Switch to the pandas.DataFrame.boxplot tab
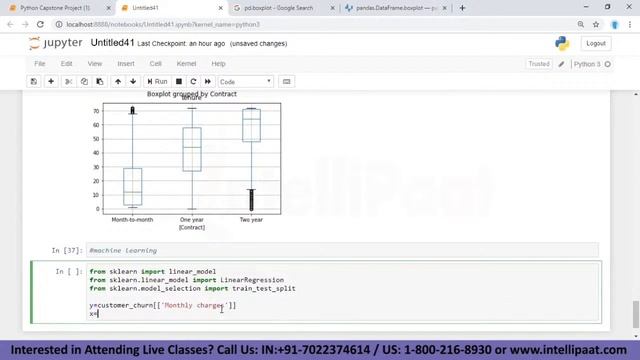Image resolution: width=640 pixels, height=360 pixels. click(x=396, y=8)
